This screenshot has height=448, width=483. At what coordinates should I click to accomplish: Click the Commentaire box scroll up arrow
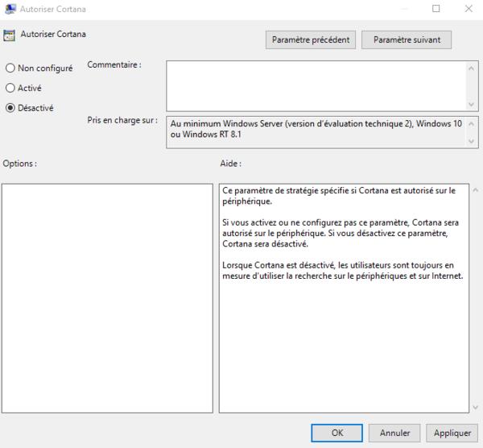472,68
